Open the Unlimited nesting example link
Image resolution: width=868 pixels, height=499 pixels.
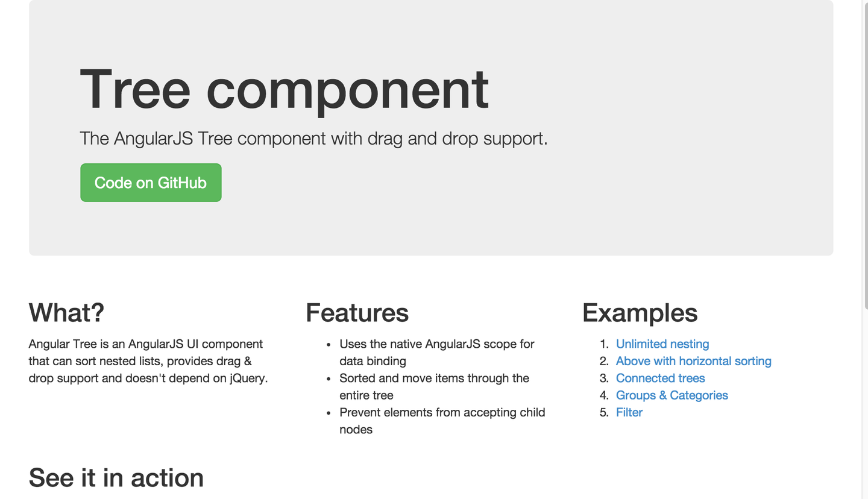(662, 344)
